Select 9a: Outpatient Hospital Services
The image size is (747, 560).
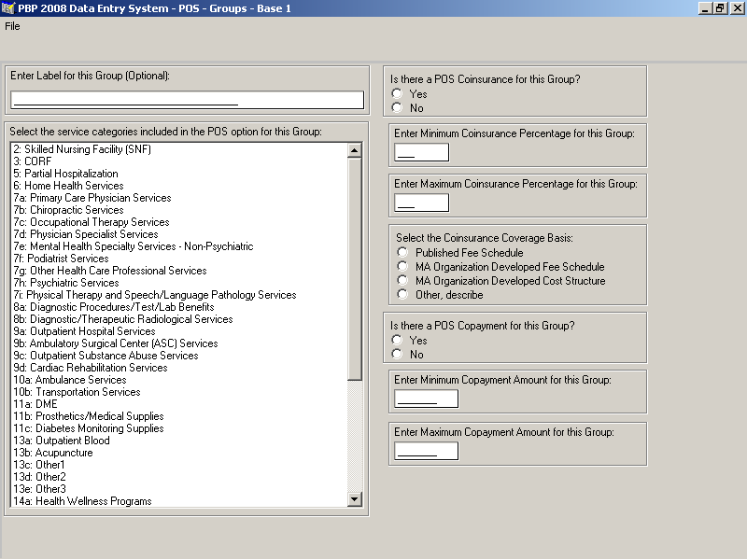[x=179, y=331]
